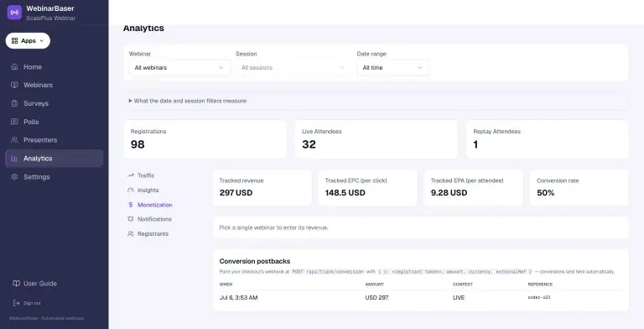
Task: Open the All time date range dropdown
Action: point(393,67)
